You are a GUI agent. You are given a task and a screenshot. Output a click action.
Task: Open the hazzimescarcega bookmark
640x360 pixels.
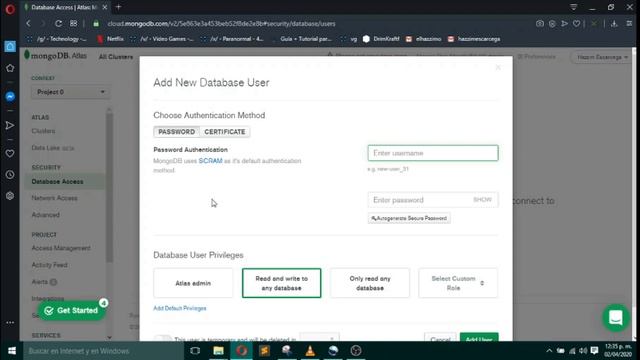pos(473,39)
